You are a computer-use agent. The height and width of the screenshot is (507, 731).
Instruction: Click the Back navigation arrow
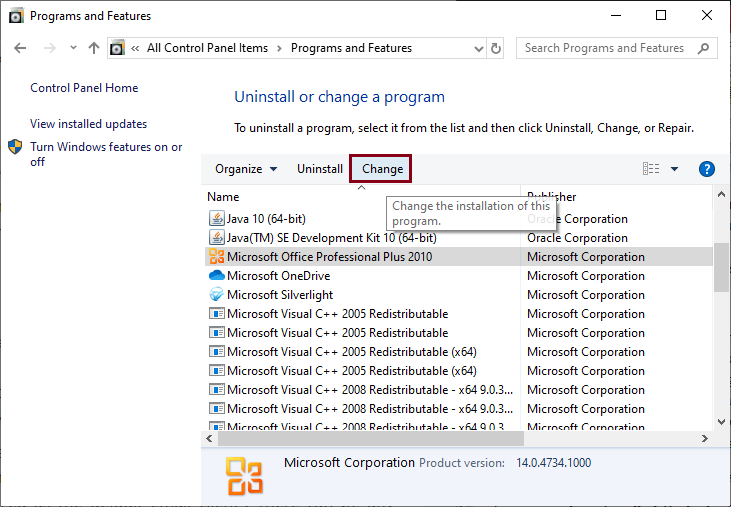(21, 48)
